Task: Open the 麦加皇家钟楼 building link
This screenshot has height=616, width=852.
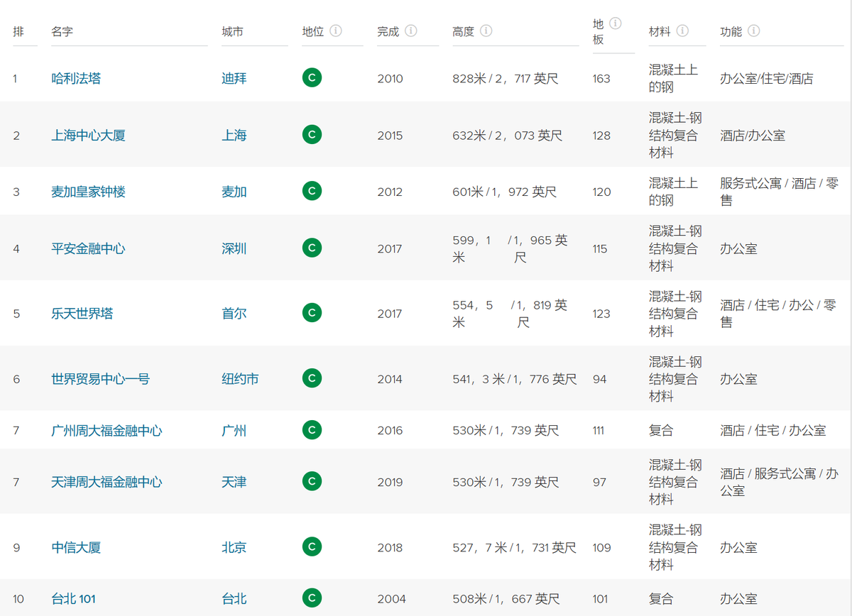Action: [x=89, y=192]
